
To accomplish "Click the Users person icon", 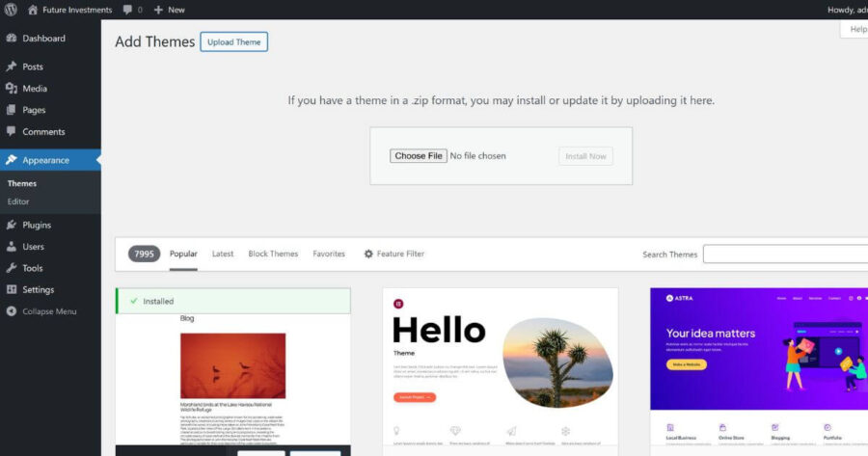I will tap(11, 246).
